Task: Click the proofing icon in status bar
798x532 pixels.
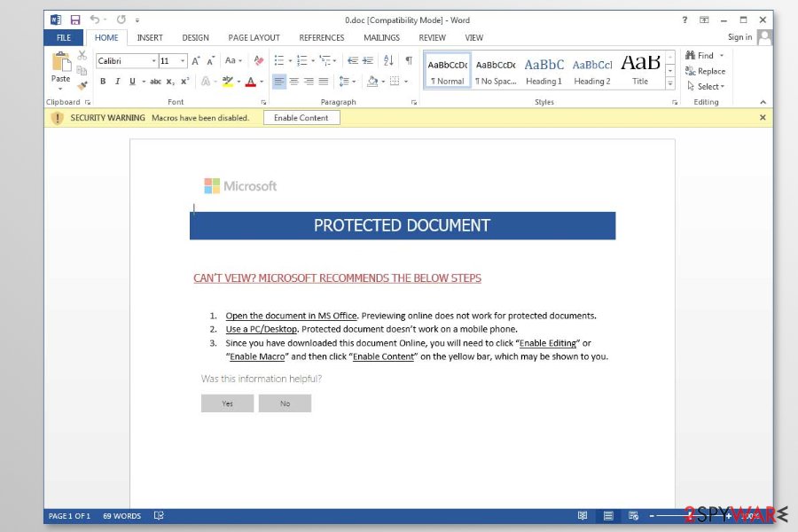Action: click(x=159, y=516)
